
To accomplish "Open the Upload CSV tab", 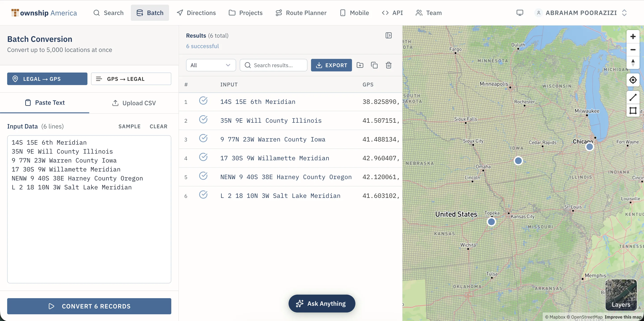I will pos(134,103).
